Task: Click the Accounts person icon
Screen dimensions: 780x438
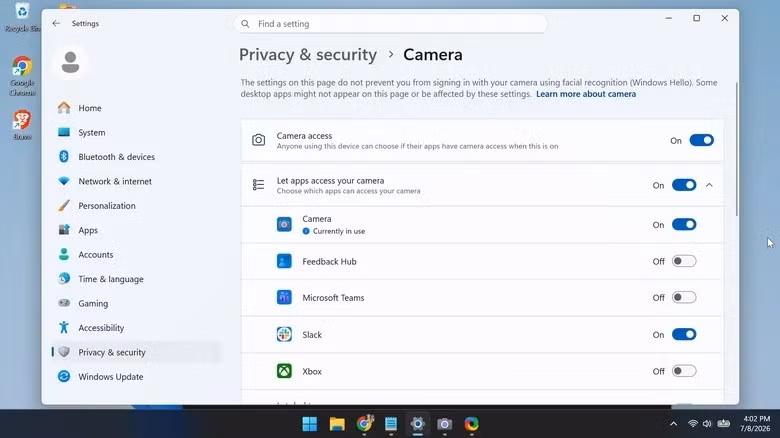Action: pyautogui.click(x=64, y=254)
